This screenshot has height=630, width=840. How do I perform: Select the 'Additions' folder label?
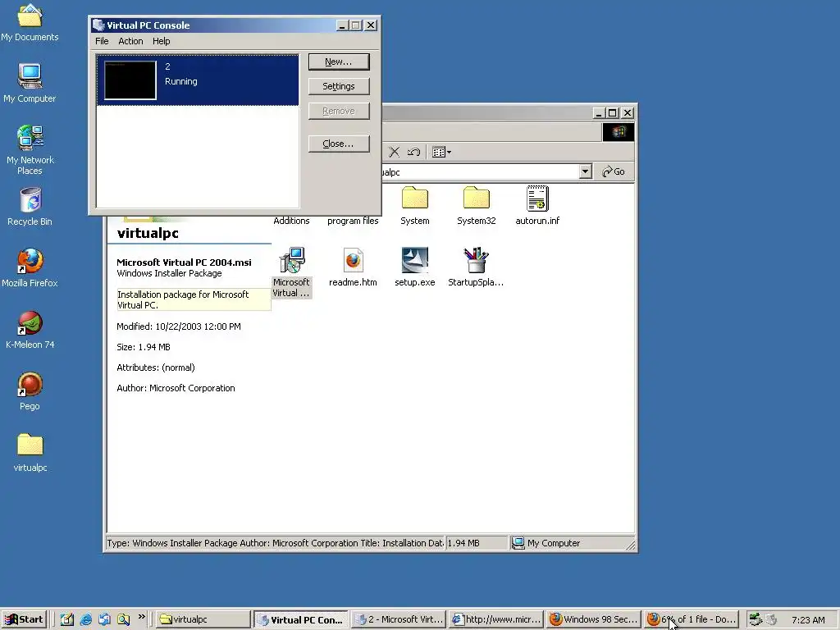coord(291,221)
